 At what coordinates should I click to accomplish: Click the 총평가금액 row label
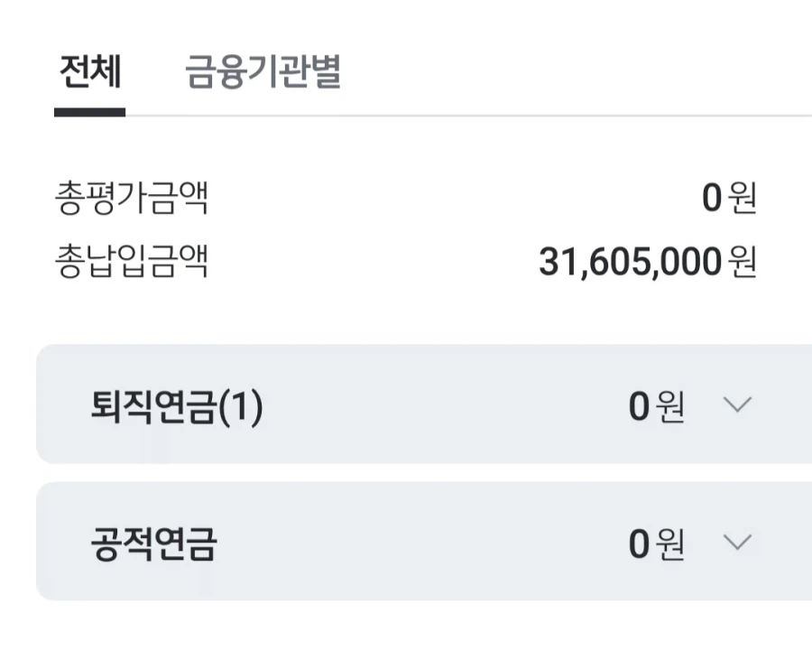point(131,195)
